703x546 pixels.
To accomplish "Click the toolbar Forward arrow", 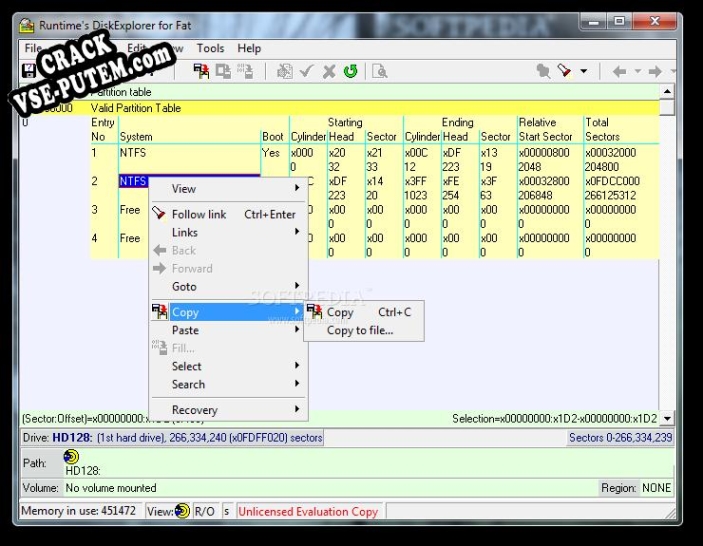I will (655, 71).
